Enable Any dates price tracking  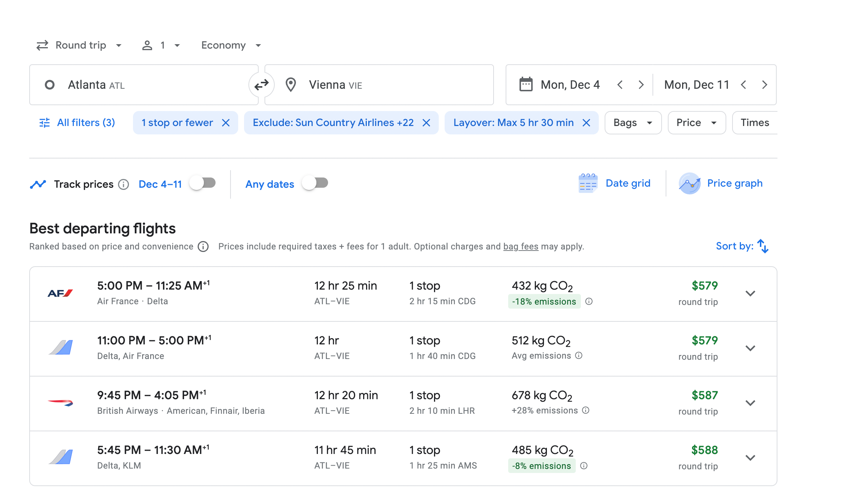click(x=315, y=183)
